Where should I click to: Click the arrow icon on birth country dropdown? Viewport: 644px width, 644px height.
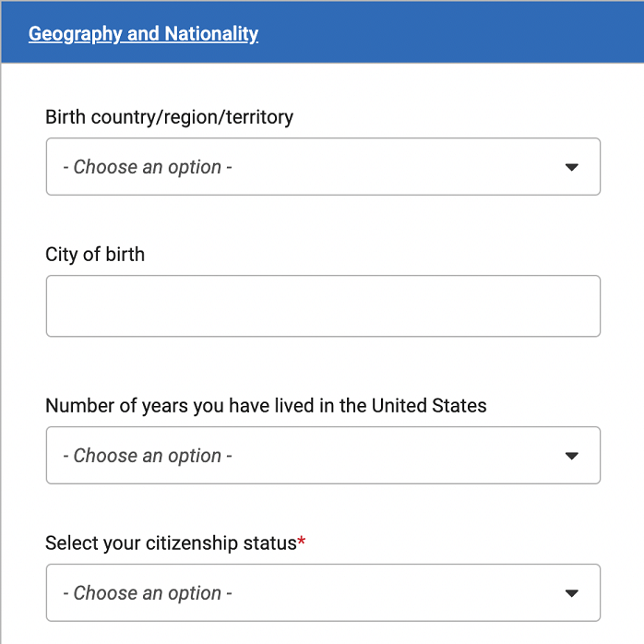(571, 167)
